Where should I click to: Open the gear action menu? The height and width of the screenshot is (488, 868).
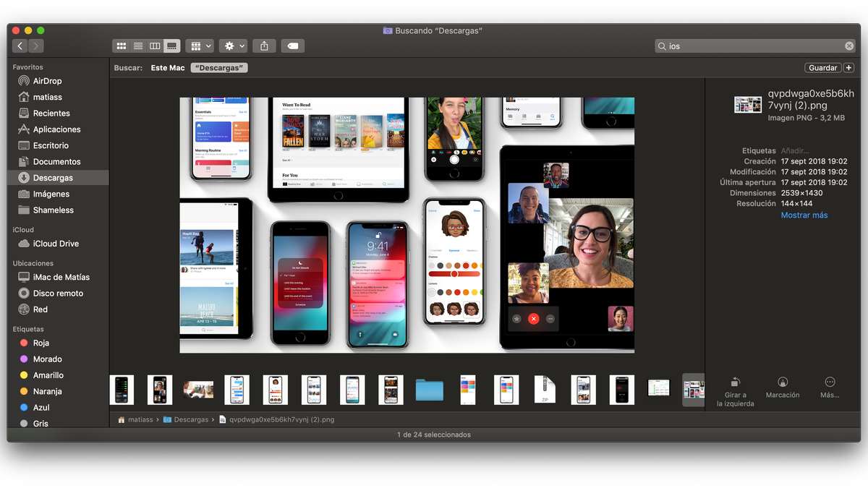point(234,46)
